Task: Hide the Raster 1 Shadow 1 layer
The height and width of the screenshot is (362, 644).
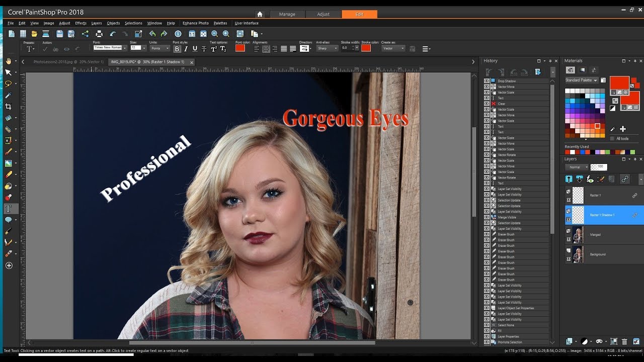Action: (x=569, y=219)
